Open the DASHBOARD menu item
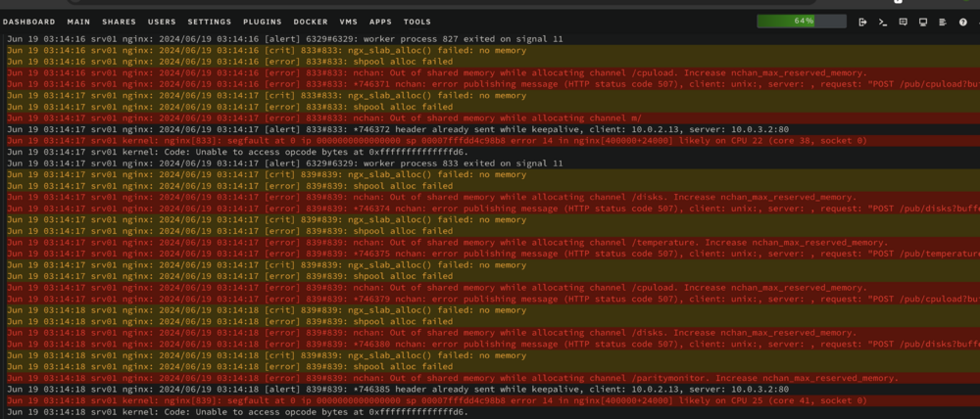This screenshot has height=419, width=980. coord(28,22)
